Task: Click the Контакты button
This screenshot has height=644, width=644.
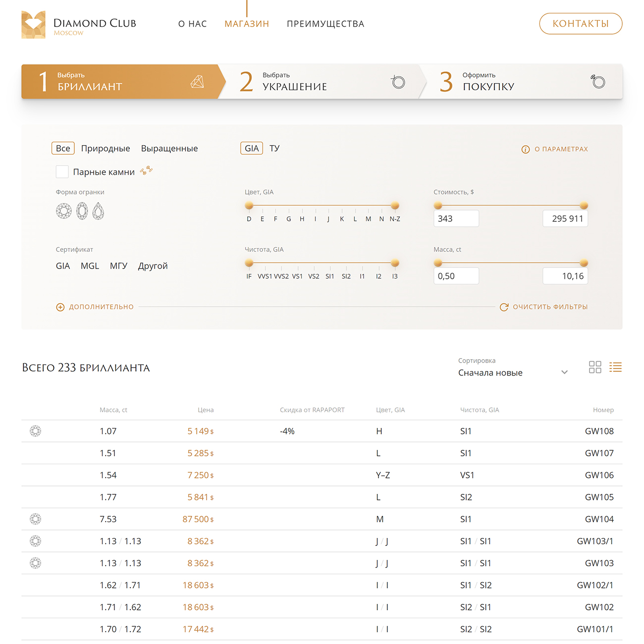Action: point(581,24)
